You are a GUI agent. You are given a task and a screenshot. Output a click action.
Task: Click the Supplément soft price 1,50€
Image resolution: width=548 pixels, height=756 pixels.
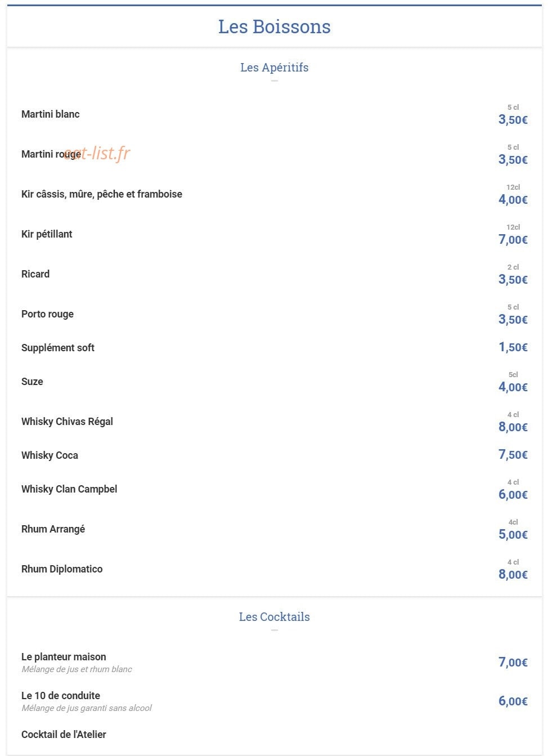pyautogui.click(x=513, y=347)
